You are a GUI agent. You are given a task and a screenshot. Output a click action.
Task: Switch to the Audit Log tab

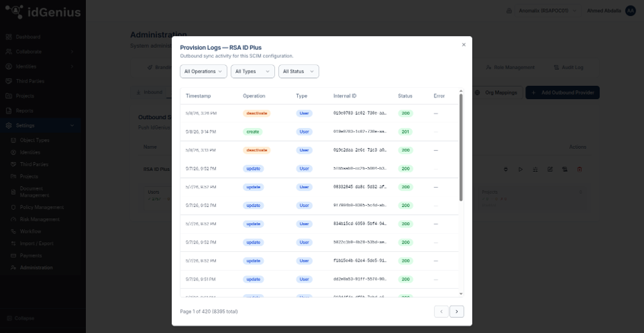point(568,67)
